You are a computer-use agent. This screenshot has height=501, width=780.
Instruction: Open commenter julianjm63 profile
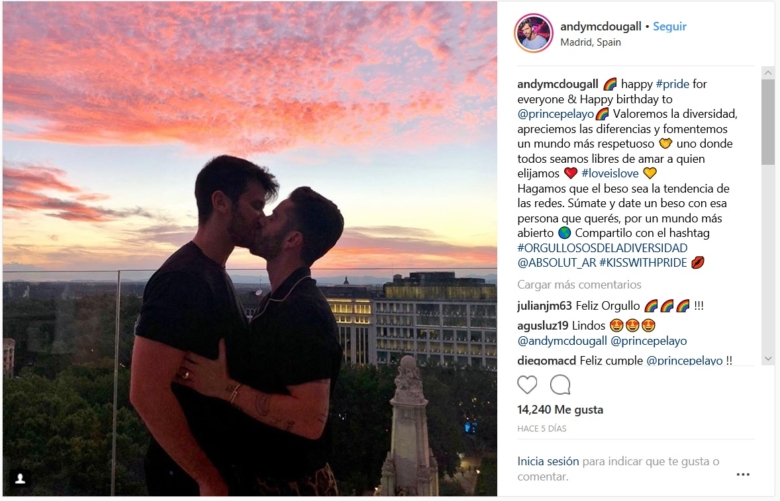[x=545, y=305]
